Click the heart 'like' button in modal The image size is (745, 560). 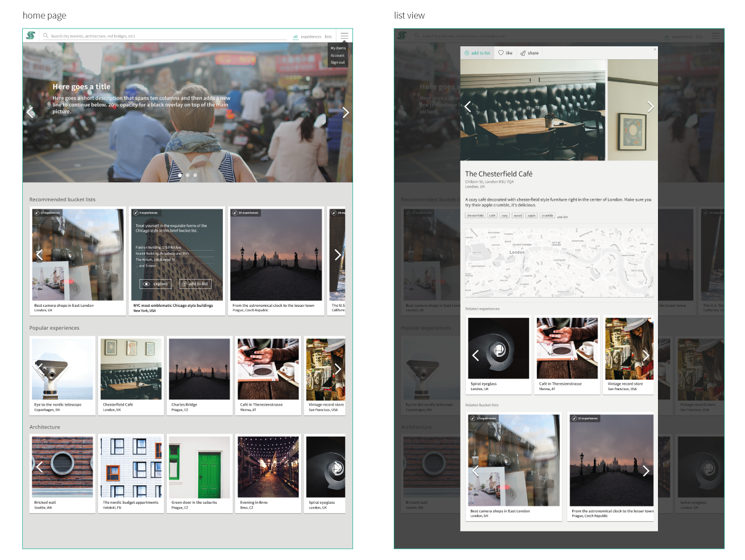[506, 53]
